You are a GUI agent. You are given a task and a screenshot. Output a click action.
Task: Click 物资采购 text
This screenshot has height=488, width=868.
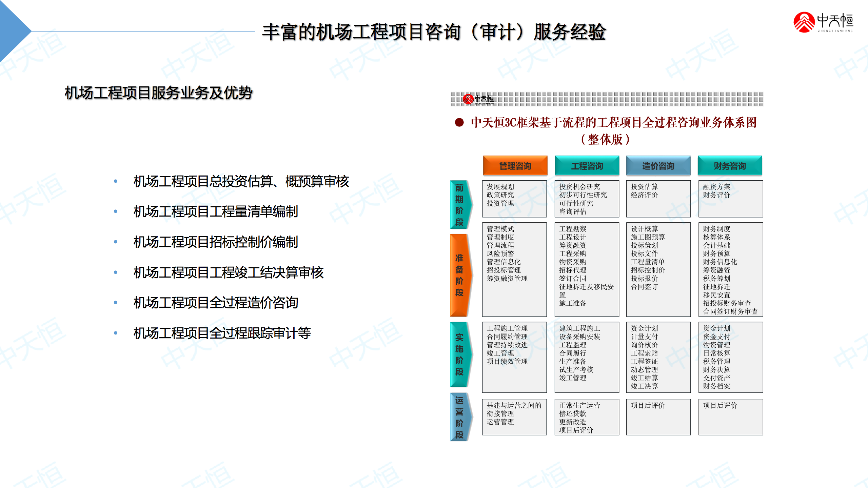[x=573, y=262]
